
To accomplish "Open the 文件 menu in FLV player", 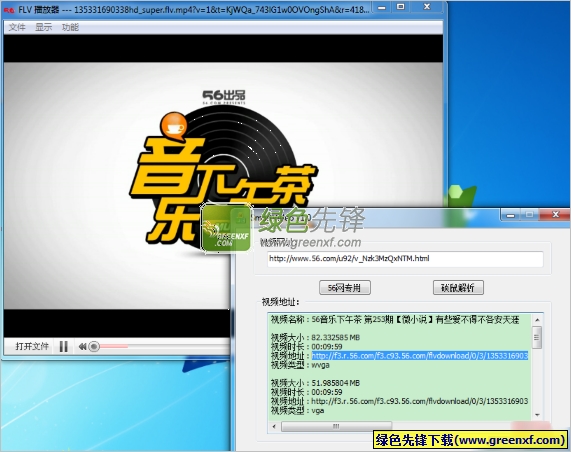I will [17, 27].
